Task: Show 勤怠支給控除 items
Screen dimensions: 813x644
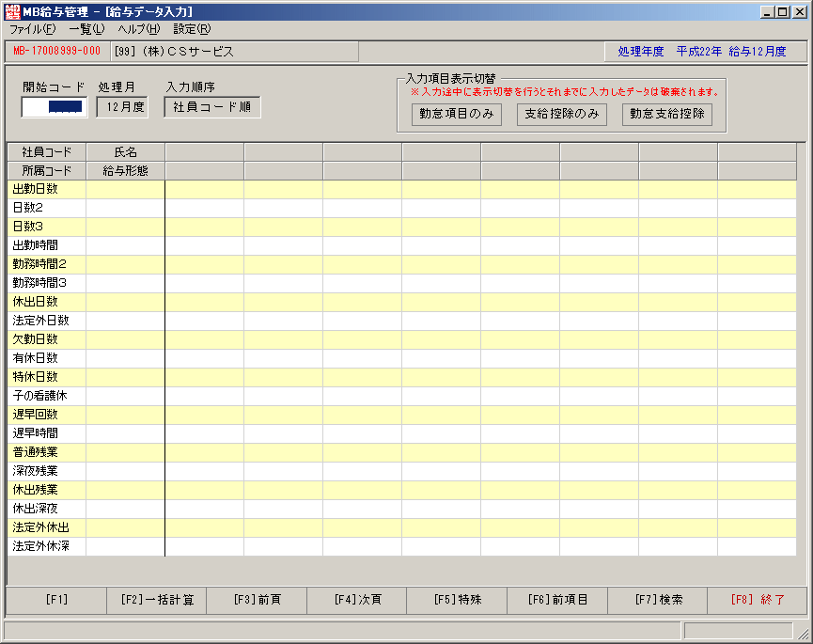Action: (x=666, y=114)
